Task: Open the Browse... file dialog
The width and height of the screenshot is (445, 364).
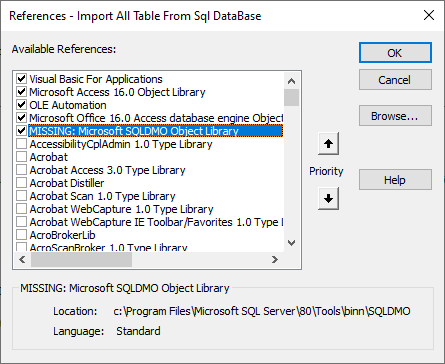Action: (395, 116)
